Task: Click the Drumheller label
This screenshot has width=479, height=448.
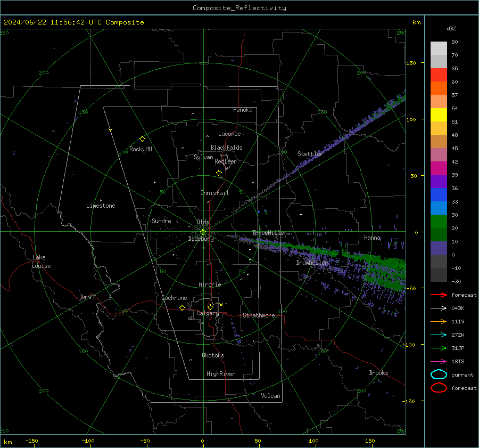Action: [312, 263]
